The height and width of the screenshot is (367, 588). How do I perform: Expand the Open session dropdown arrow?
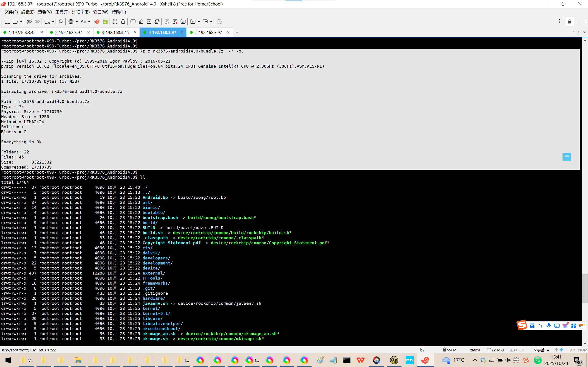(x=21, y=22)
